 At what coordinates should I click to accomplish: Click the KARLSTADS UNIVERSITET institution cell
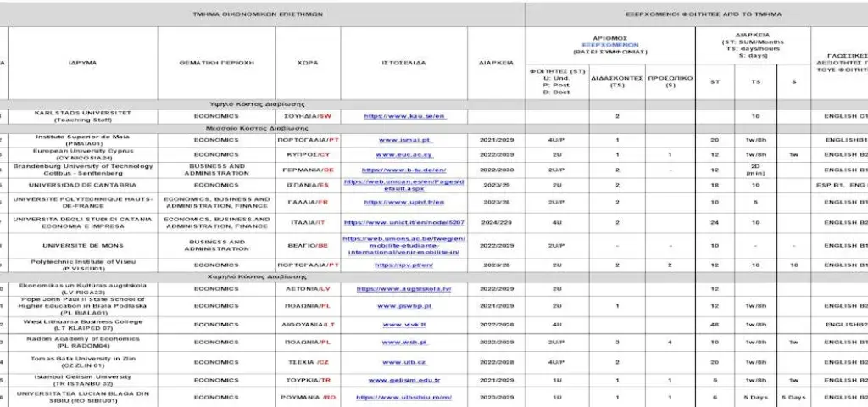tap(83, 116)
